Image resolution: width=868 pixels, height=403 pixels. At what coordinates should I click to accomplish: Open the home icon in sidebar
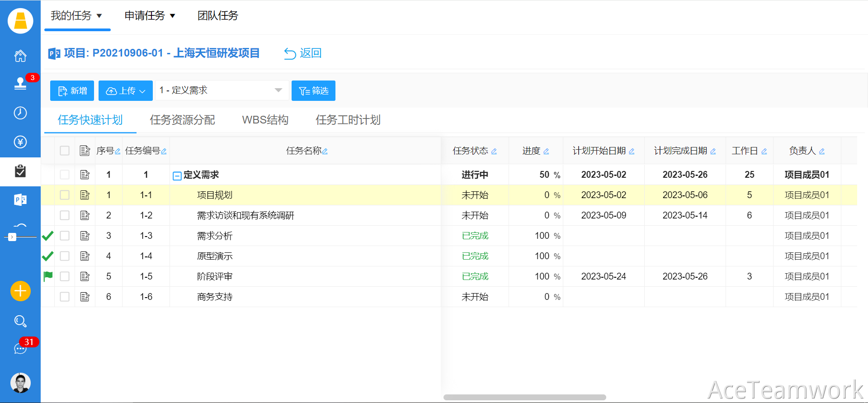20,56
